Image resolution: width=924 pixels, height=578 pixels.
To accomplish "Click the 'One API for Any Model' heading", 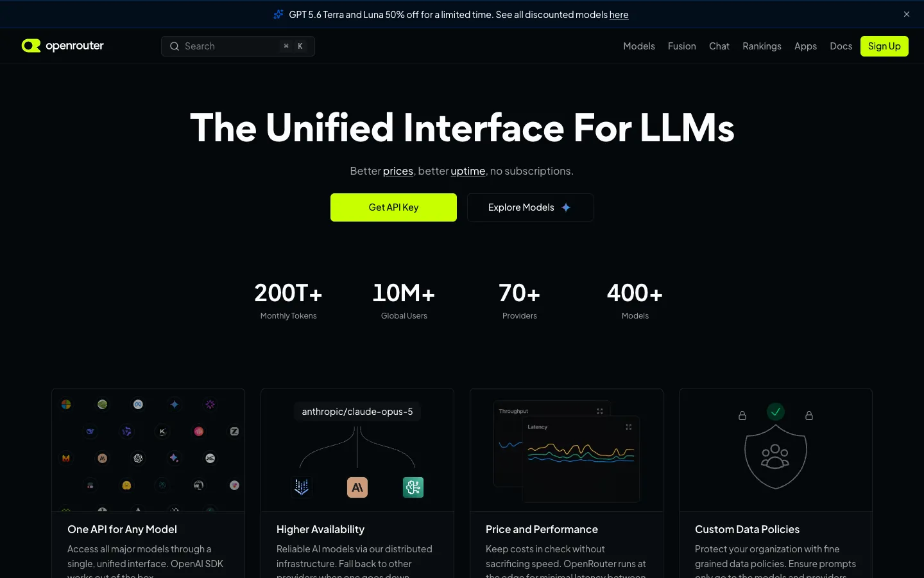I will tap(122, 529).
